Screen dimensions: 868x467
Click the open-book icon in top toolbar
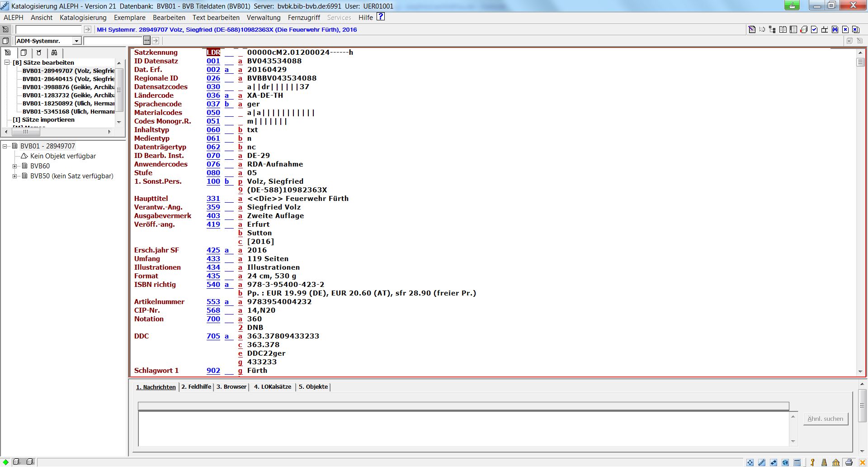pyautogui.click(x=783, y=30)
